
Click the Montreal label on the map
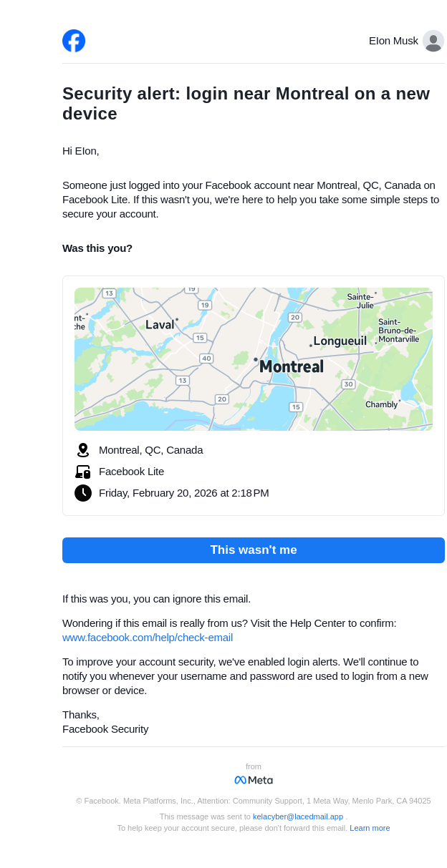(x=292, y=366)
